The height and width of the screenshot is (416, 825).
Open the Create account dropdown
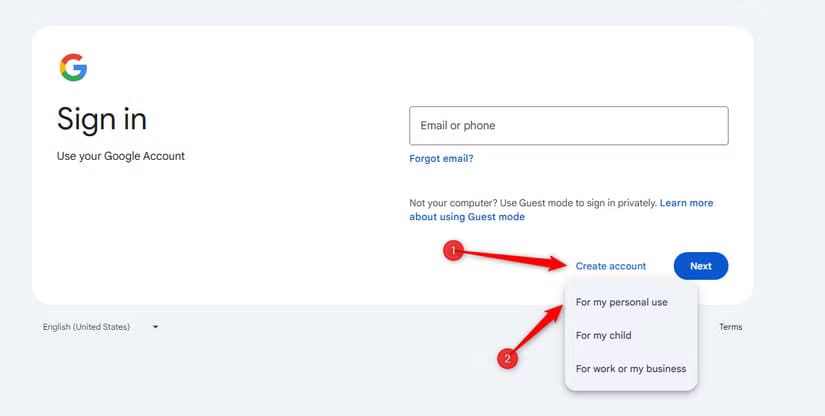coord(610,266)
